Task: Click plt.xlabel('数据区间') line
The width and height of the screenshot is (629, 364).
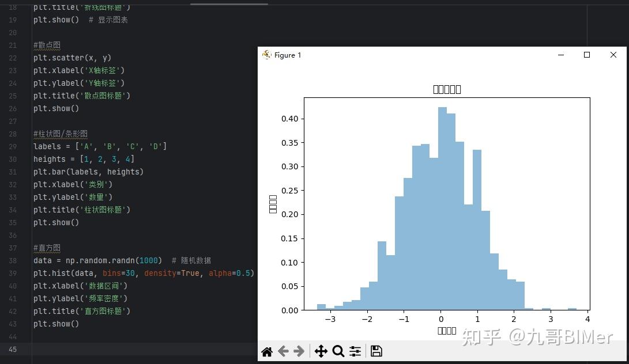Action: (x=80, y=286)
